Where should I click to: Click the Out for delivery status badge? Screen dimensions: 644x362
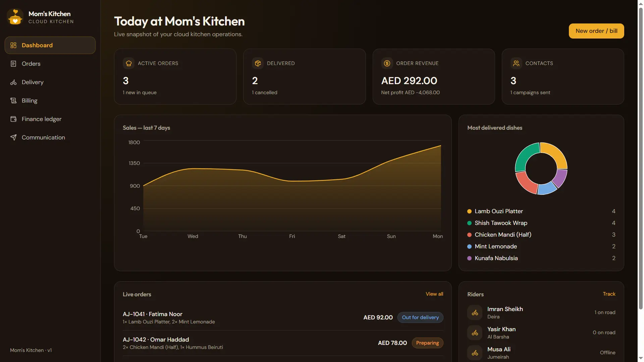(x=420, y=317)
